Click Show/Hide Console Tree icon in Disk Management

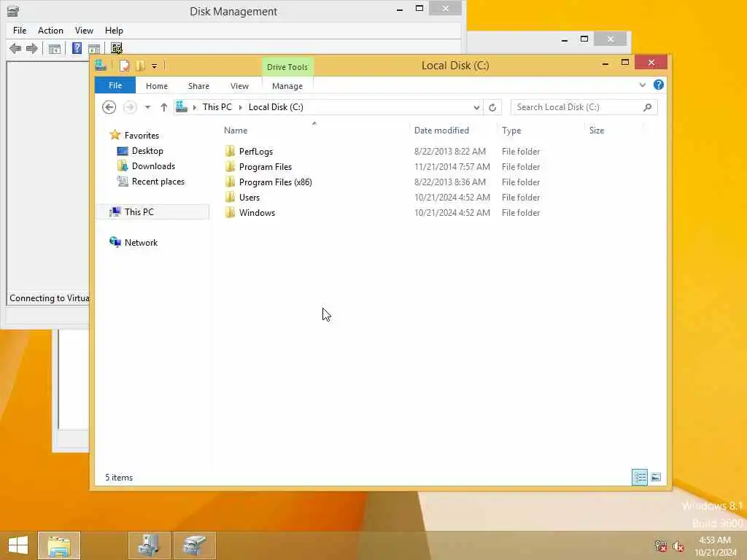(55, 49)
